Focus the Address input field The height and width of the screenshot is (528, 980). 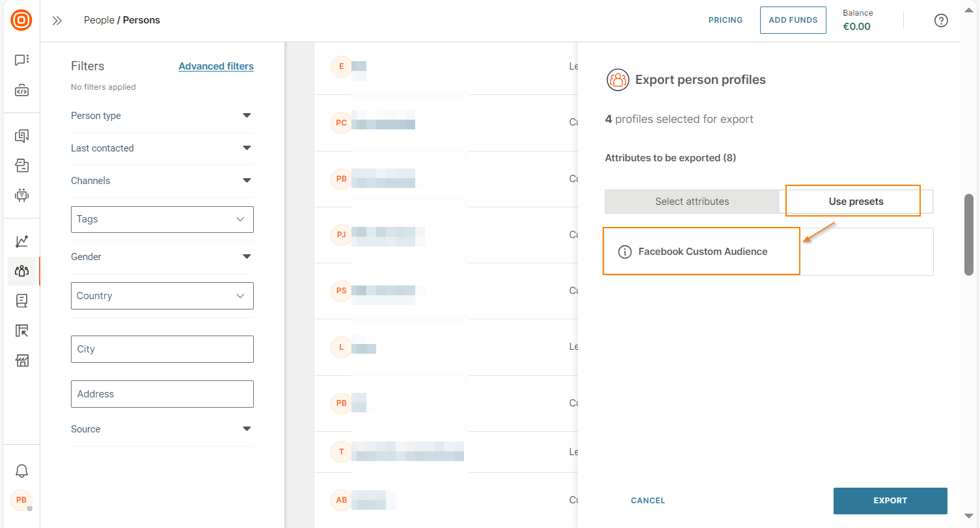coord(162,394)
